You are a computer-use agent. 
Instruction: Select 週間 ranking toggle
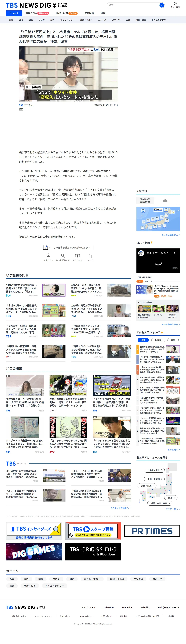[x=173, y=340]
